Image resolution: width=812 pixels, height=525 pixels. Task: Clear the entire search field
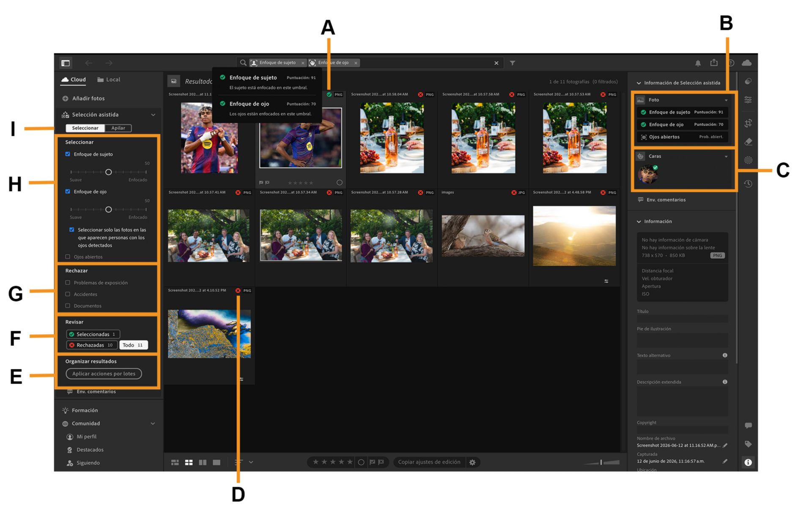497,63
